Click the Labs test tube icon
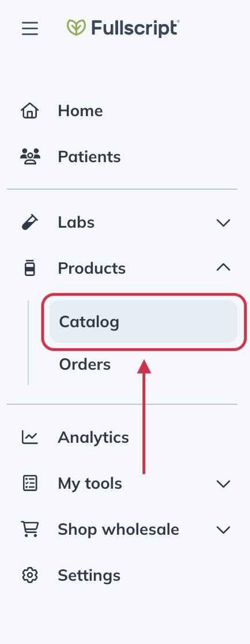Image resolution: width=250 pixels, height=644 pixels. [29, 222]
